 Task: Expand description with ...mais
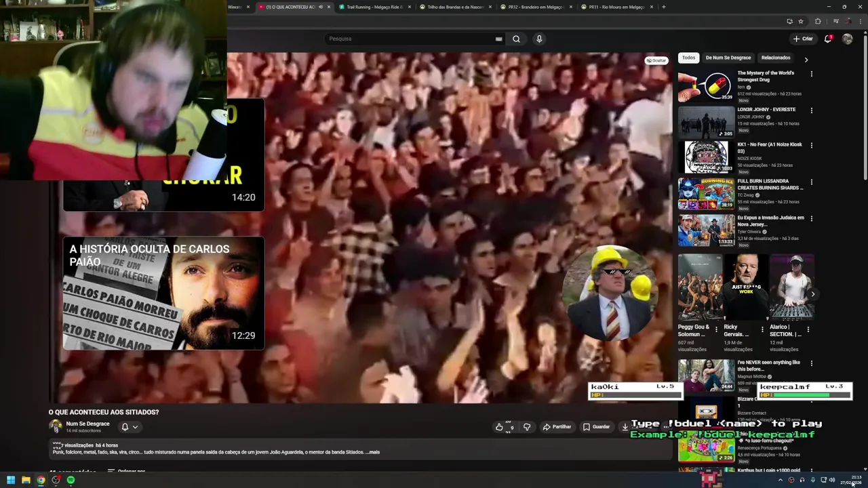click(372, 452)
